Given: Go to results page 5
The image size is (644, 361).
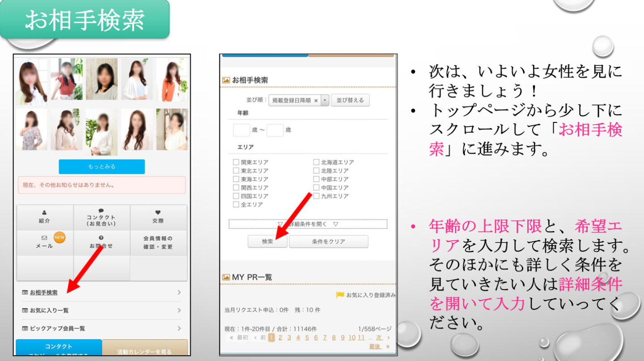Looking at the screenshot, I should pos(307,338).
